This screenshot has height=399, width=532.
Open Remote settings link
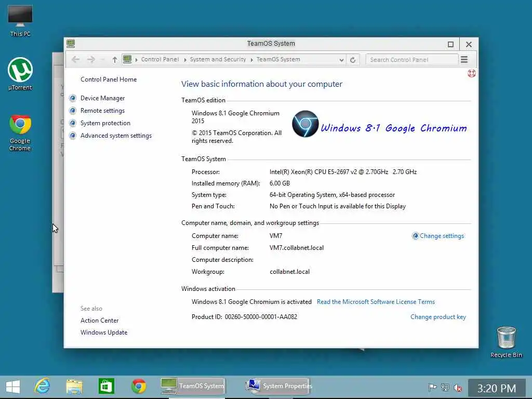tap(102, 111)
